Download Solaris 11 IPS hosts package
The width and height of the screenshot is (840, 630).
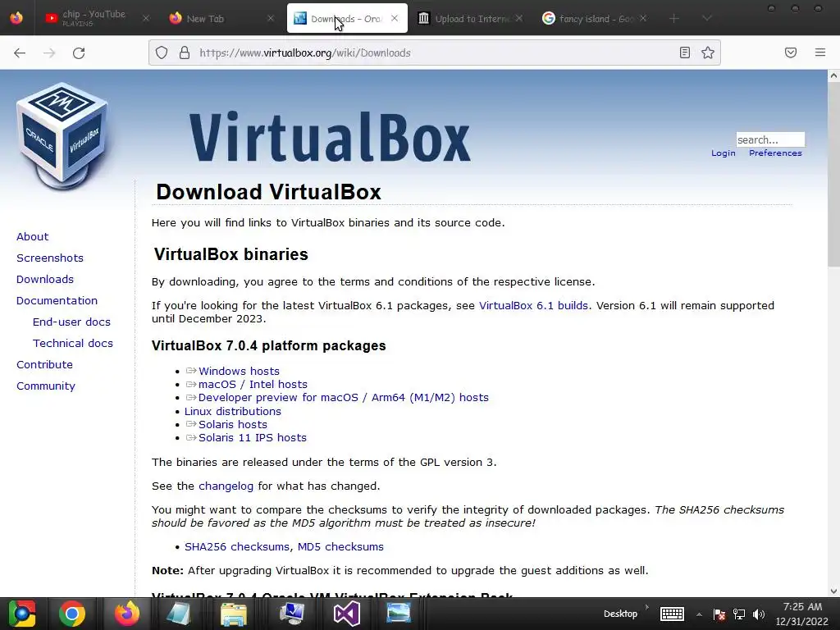tap(253, 438)
